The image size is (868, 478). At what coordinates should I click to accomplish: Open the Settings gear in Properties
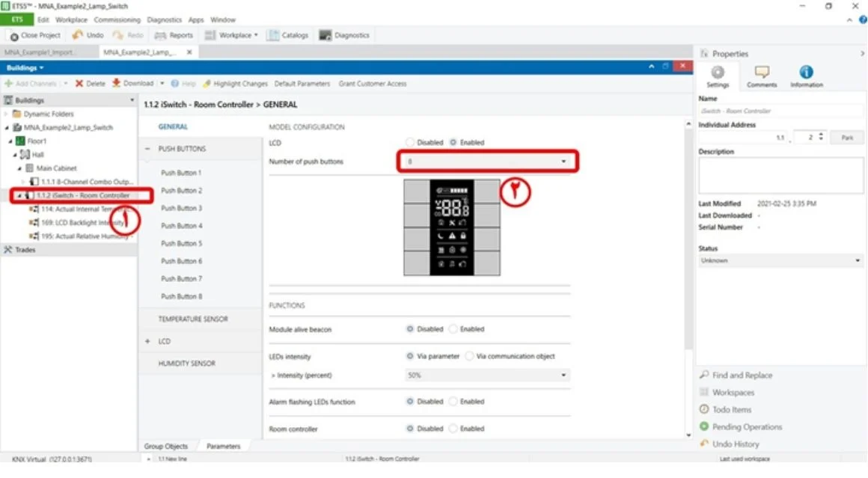coord(718,73)
